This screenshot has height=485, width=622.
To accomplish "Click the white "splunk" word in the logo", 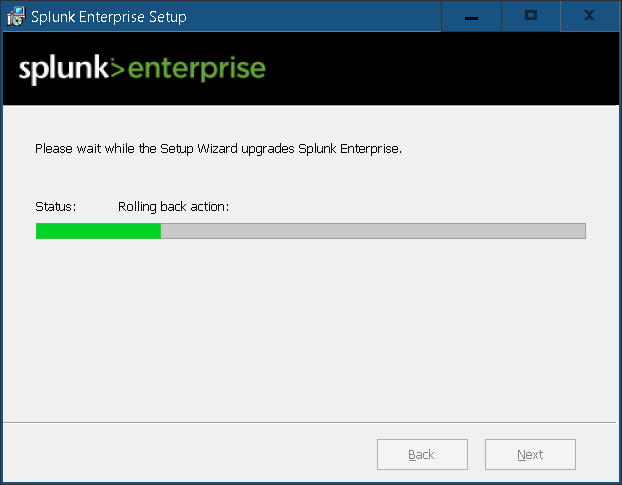I will (x=63, y=70).
